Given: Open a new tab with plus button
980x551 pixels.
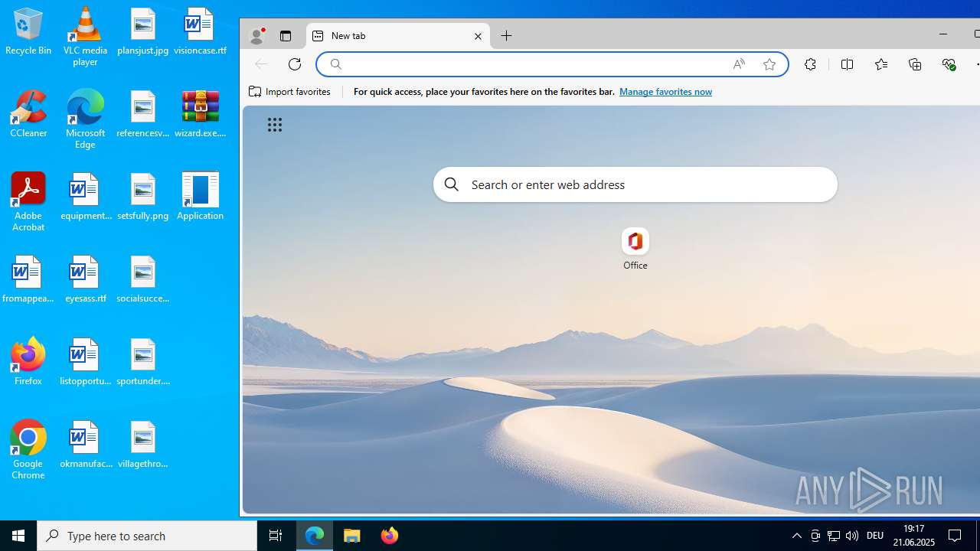Looking at the screenshot, I should tap(507, 36).
